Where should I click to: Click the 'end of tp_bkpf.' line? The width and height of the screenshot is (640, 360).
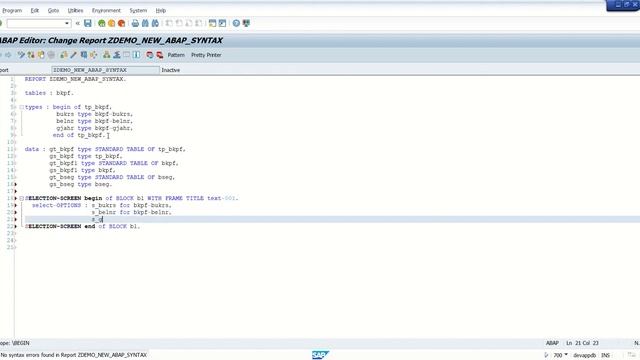[x=79, y=135]
